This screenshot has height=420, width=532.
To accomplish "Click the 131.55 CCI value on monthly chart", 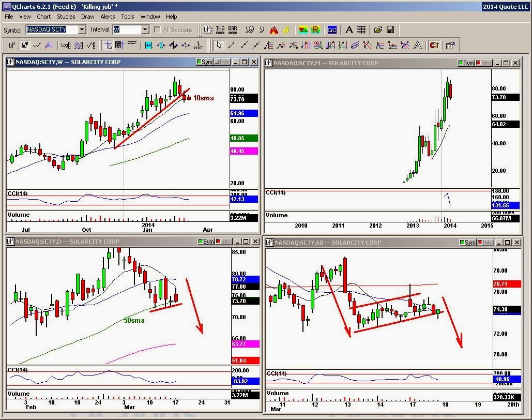I will click(x=505, y=205).
